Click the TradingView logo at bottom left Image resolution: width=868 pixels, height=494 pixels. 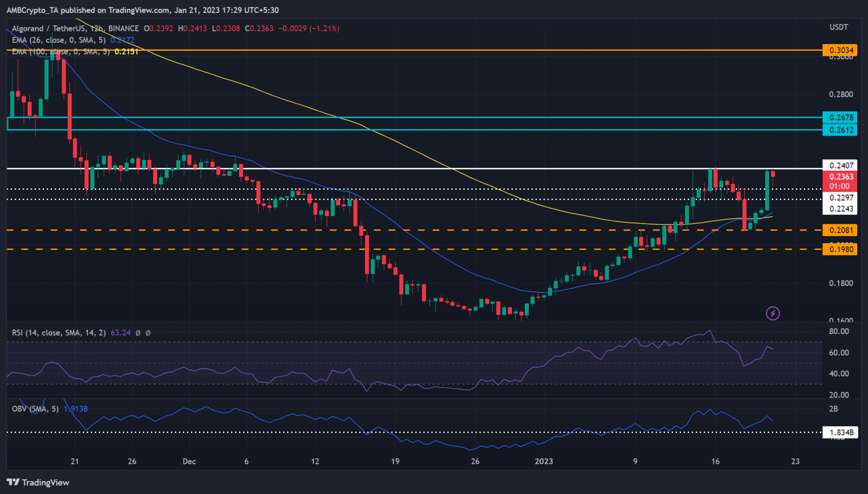point(37,482)
